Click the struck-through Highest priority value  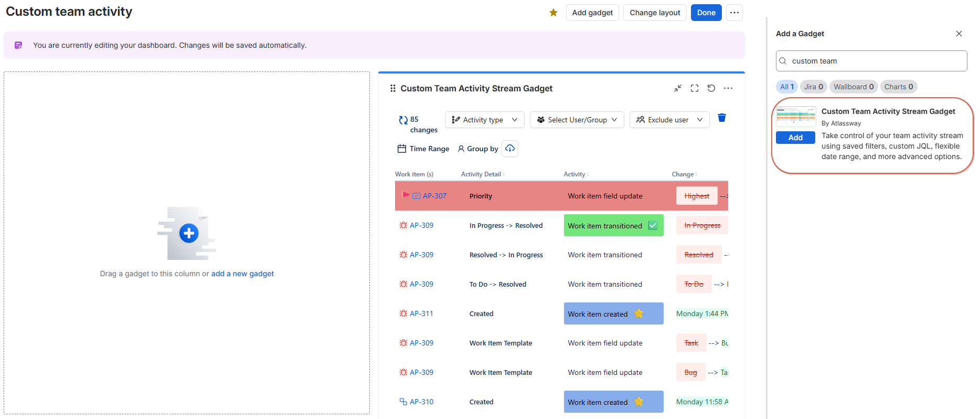tap(697, 196)
